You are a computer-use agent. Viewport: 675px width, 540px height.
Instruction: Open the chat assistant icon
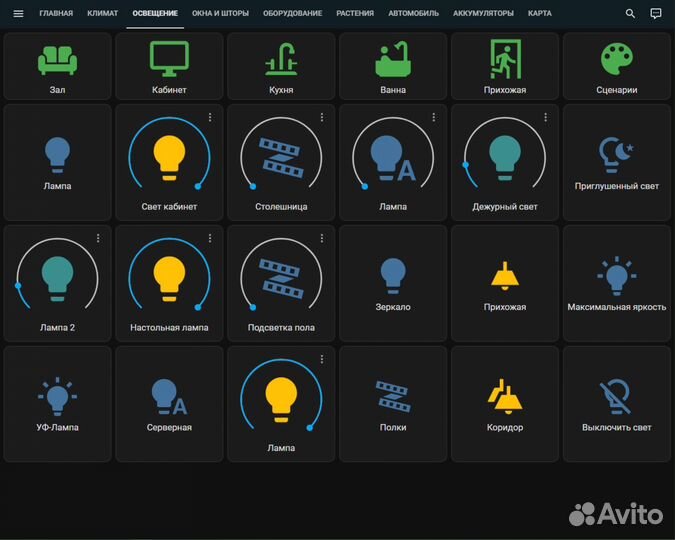point(656,14)
